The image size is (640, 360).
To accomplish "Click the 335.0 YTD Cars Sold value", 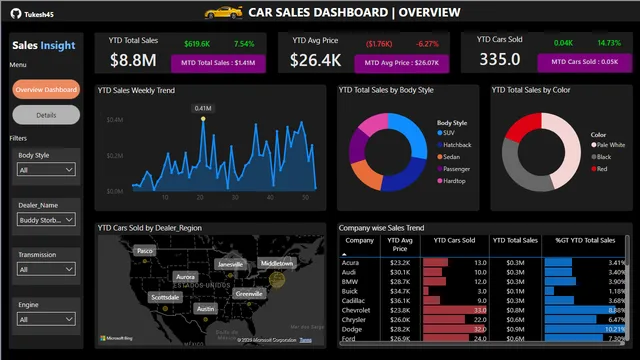I will tap(500, 60).
